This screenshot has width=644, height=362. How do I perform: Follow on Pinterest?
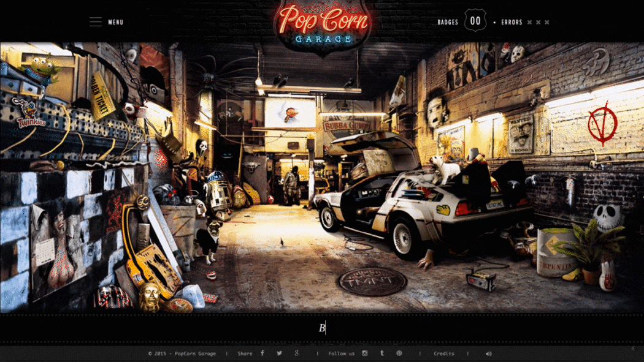pyautogui.click(x=399, y=353)
